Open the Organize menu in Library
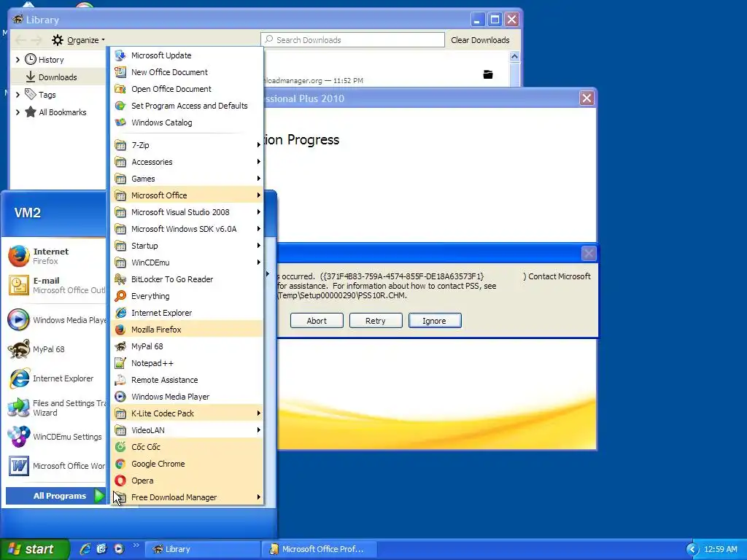747x560 pixels. 78,40
